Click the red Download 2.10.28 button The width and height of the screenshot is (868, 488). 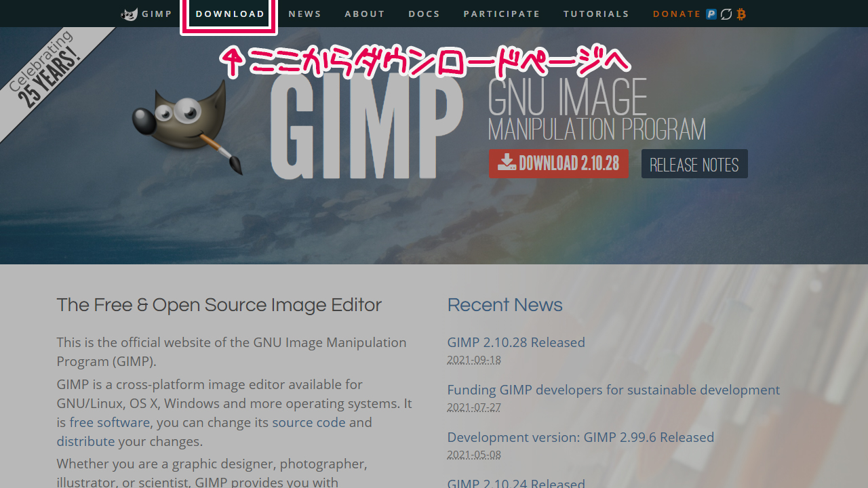[559, 163]
